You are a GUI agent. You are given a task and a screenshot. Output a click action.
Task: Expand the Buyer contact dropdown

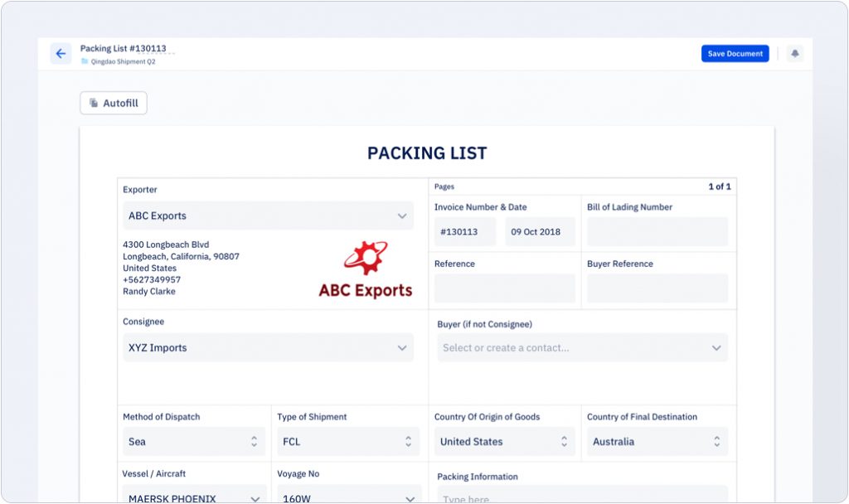click(x=583, y=347)
